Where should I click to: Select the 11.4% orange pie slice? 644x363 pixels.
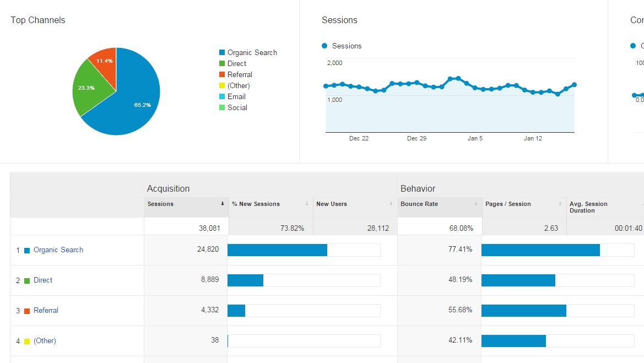[x=104, y=59]
